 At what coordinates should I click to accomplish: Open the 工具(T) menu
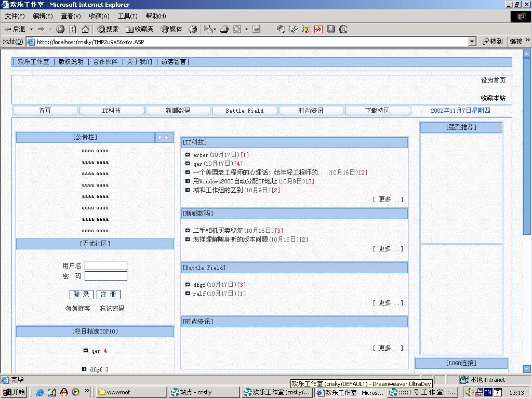[x=127, y=16]
